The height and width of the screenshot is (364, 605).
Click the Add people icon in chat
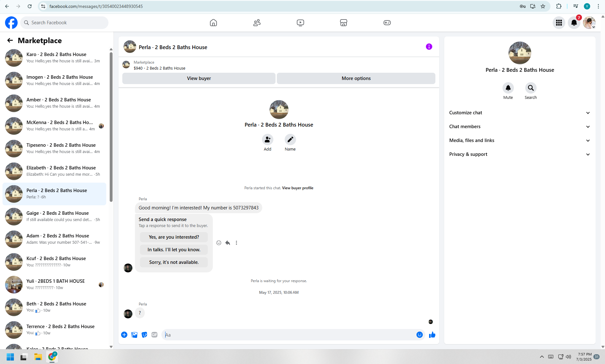267,139
